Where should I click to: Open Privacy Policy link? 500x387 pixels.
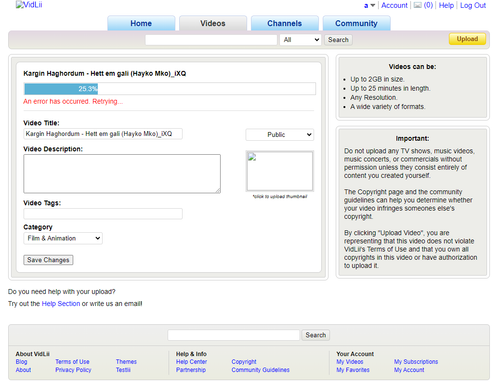click(73, 370)
